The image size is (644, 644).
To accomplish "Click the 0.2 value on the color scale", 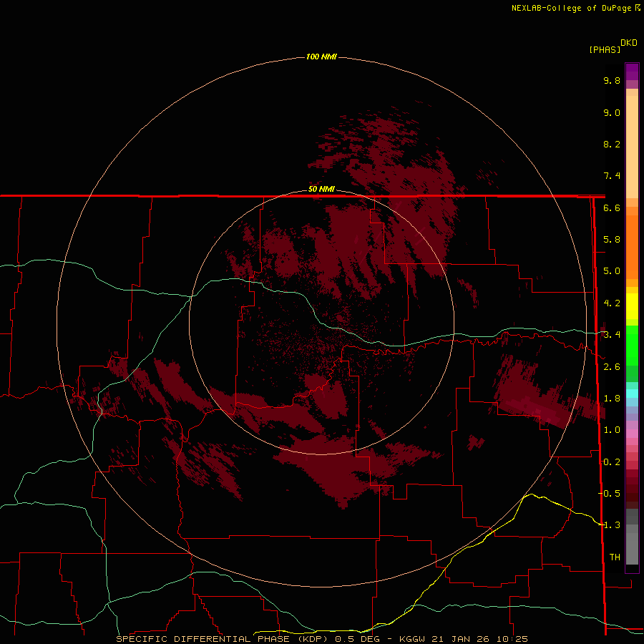I will (x=612, y=462).
